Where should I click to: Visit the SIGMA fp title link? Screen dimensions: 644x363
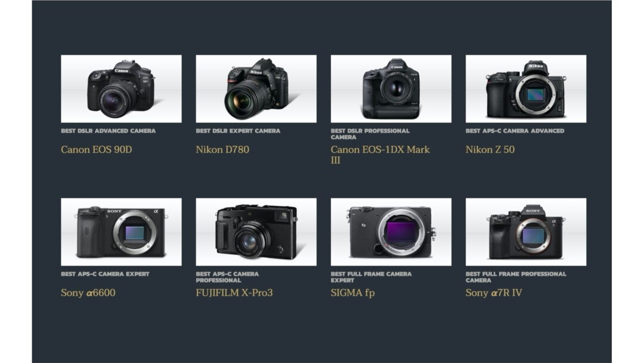pos(353,293)
